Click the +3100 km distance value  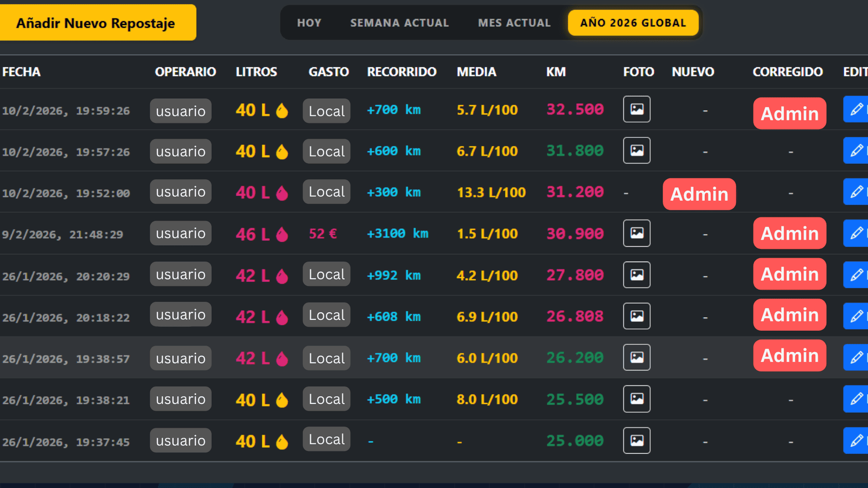click(x=398, y=233)
